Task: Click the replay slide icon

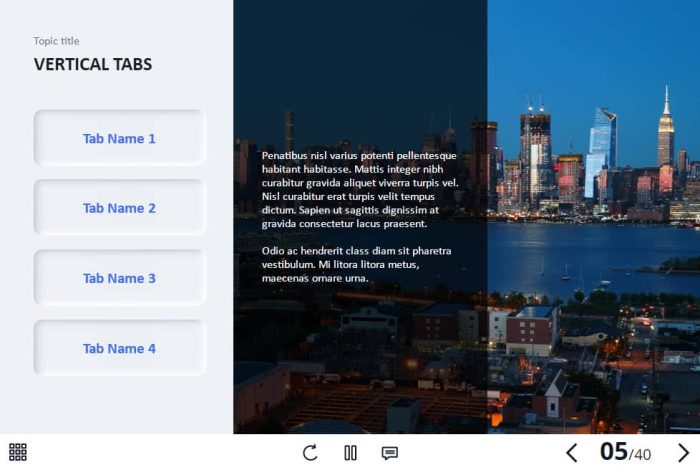Action: [x=310, y=453]
